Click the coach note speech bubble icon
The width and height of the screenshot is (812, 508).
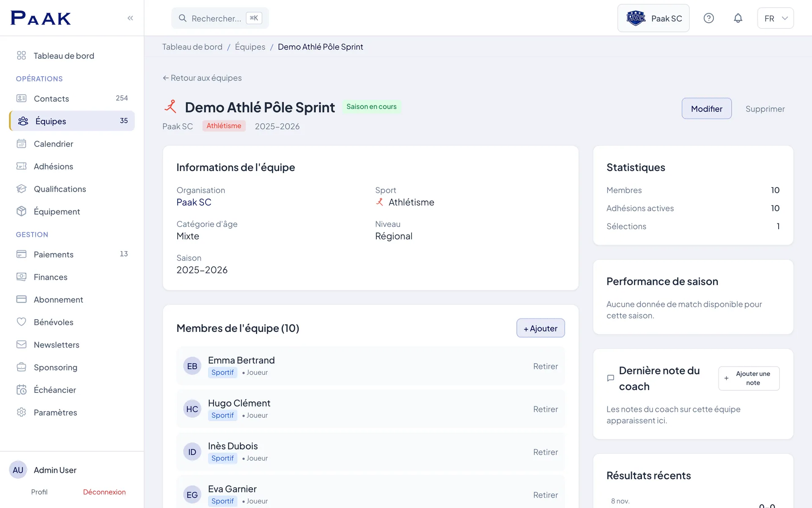point(610,378)
